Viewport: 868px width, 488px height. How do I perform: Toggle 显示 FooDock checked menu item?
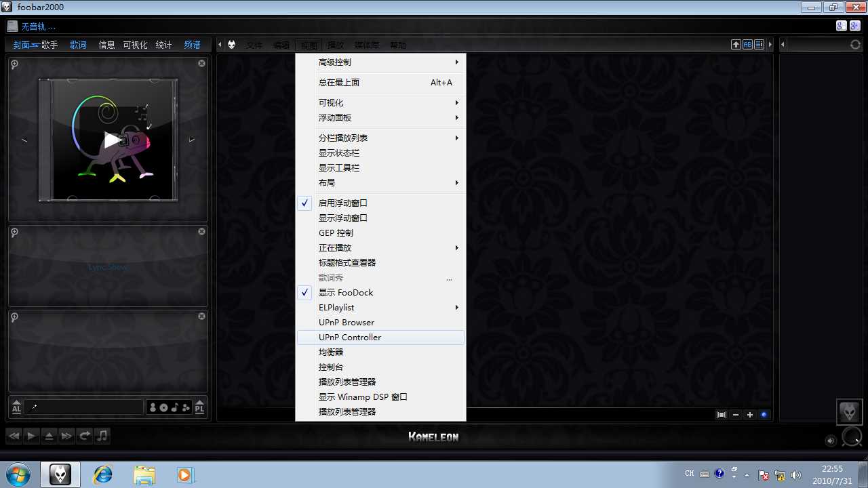point(380,292)
